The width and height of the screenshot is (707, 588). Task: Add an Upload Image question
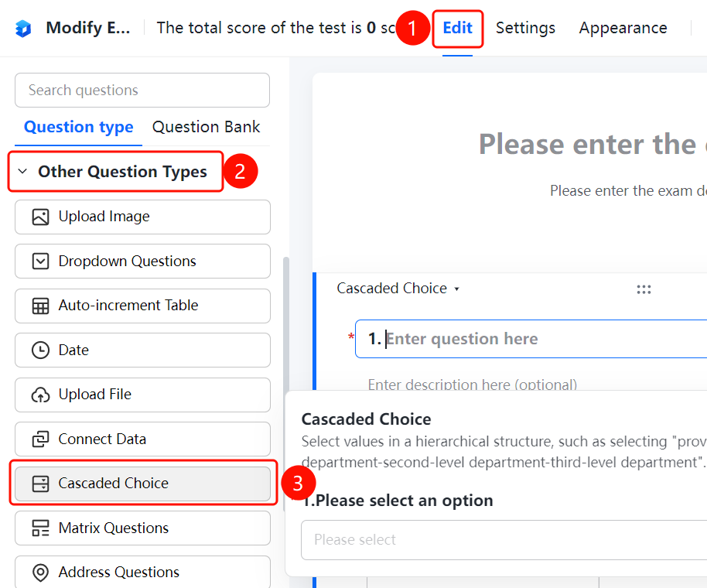pos(142,217)
